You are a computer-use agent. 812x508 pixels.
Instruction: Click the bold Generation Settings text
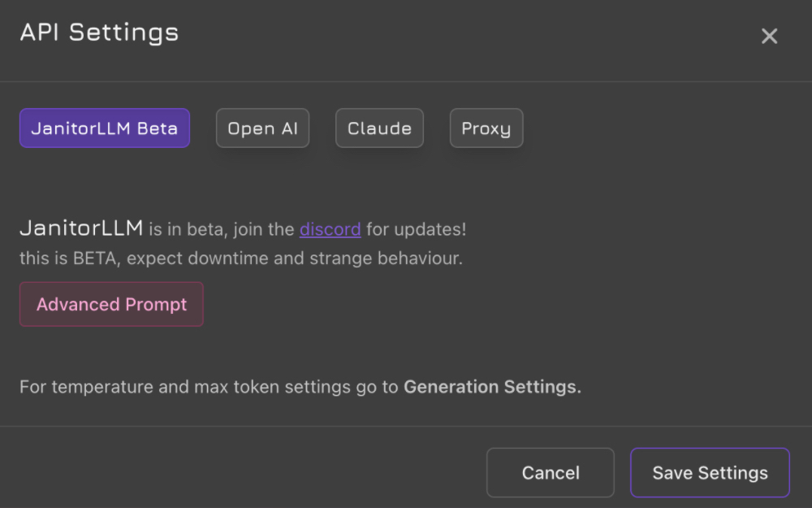tap(492, 387)
